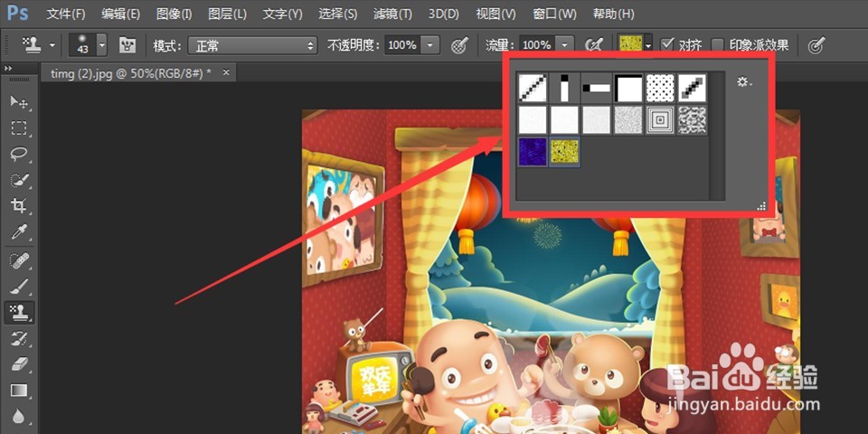Open the brush preset picker arrow
This screenshot has height=434, width=868.
(x=101, y=45)
